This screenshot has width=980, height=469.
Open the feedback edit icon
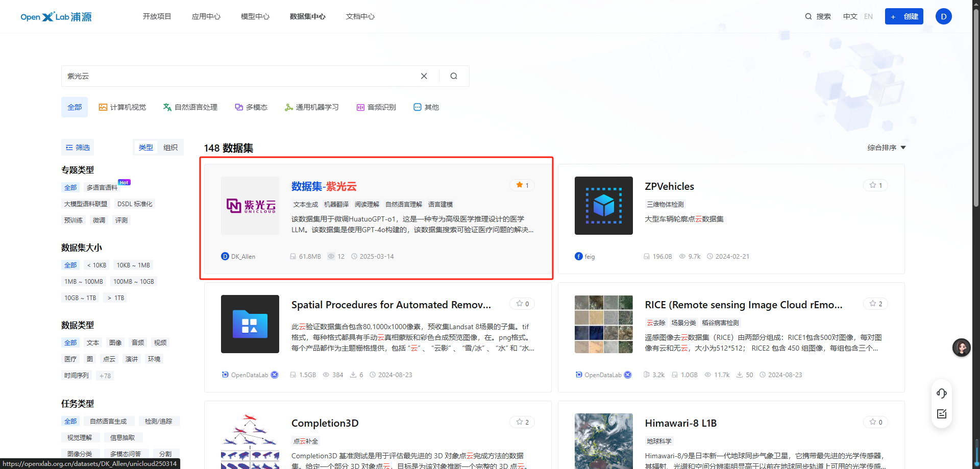[x=942, y=414]
